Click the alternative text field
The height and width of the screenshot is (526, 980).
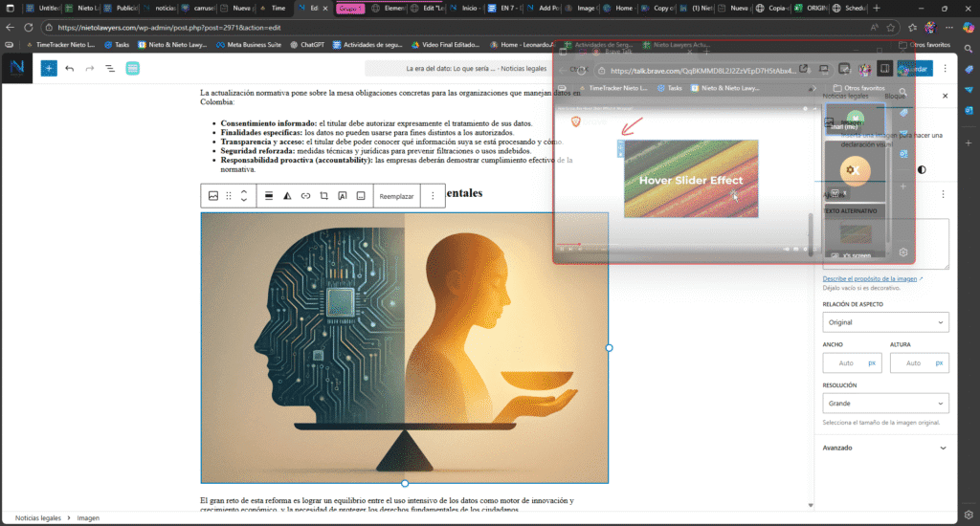pyautogui.click(x=885, y=244)
